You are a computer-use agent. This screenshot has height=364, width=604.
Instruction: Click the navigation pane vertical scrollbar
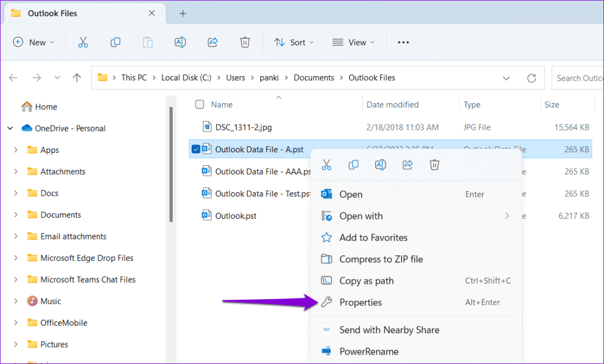(x=171, y=165)
